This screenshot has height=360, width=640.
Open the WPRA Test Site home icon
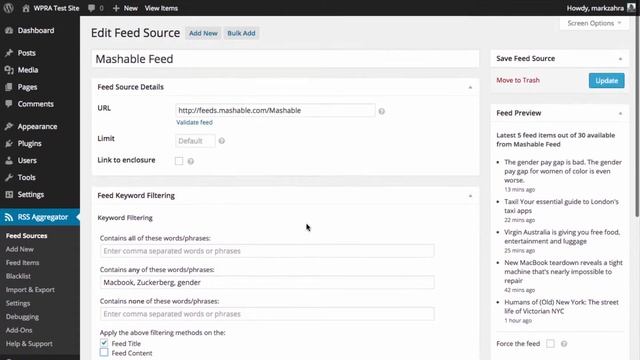point(26,8)
